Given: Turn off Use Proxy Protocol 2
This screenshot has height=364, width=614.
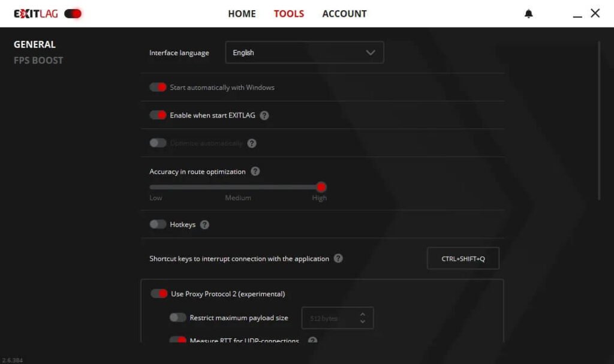Looking at the screenshot, I should coord(159,293).
